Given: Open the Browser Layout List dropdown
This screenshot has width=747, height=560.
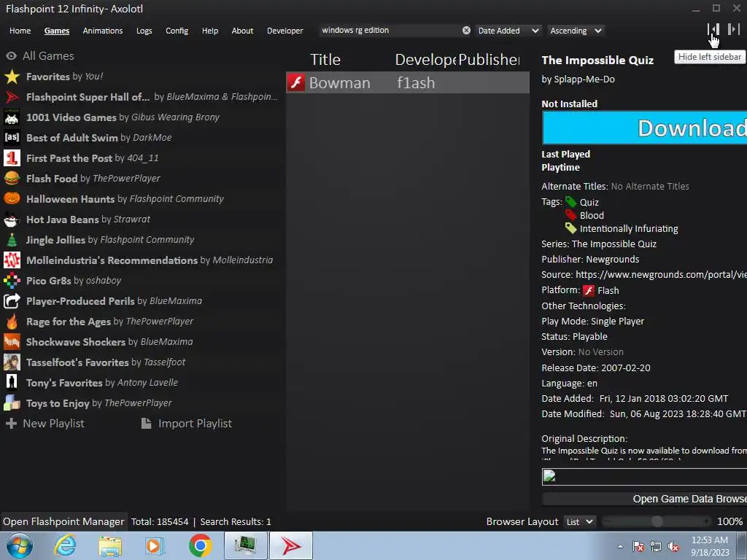Looking at the screenshot, I should [579, 522].
